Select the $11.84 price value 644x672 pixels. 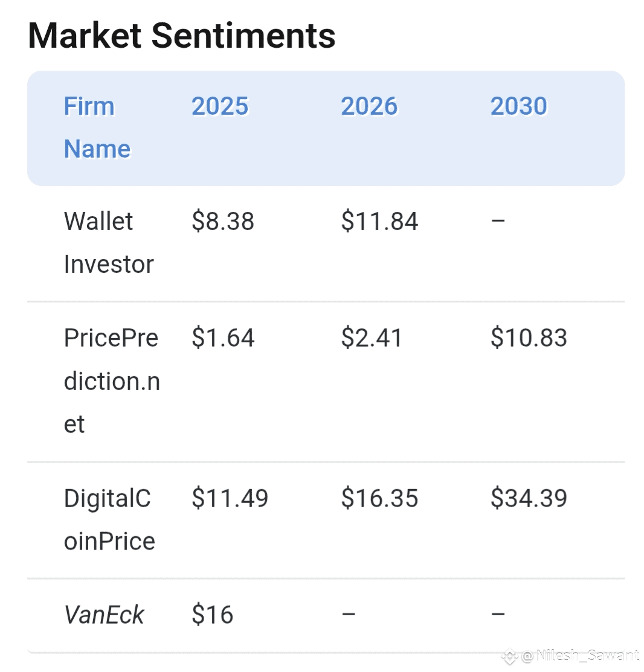point(379,222)
